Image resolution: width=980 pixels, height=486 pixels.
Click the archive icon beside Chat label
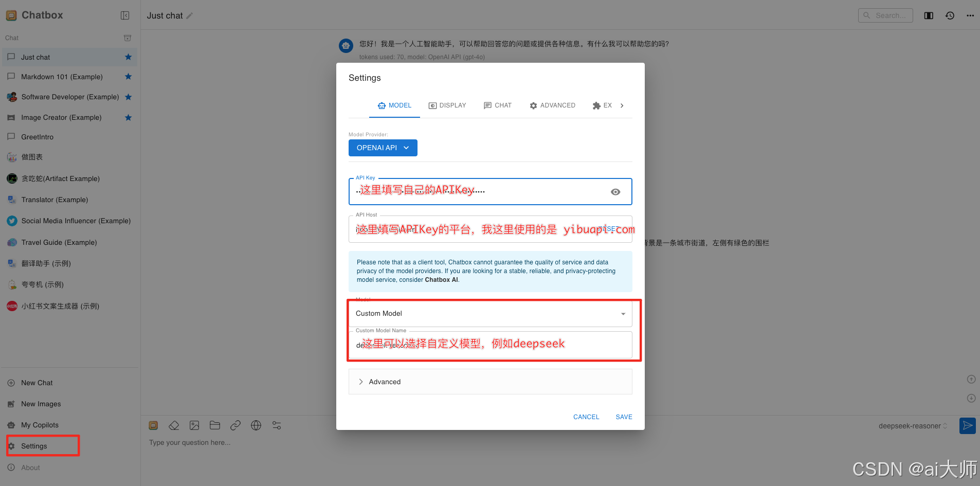[x=128, y=38]
